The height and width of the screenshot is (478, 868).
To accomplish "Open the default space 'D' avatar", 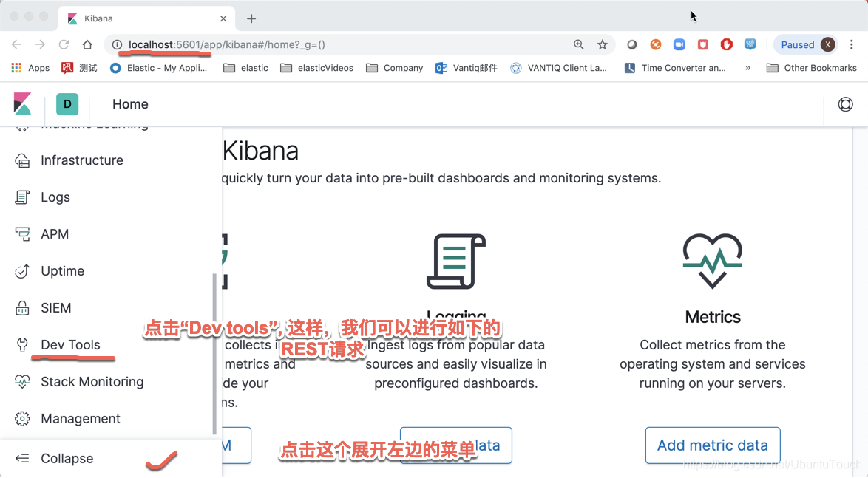I will pos(67,104).
